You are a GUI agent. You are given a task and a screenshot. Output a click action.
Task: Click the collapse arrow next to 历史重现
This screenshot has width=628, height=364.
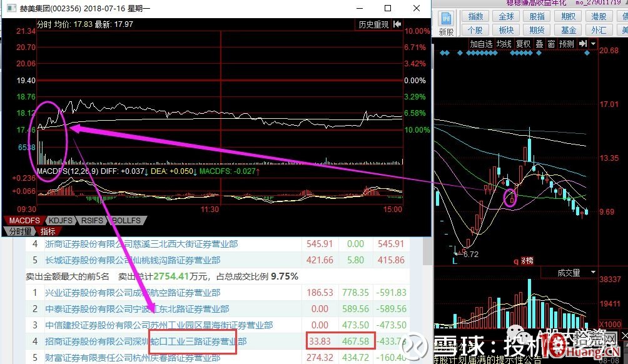coord(397,24)
